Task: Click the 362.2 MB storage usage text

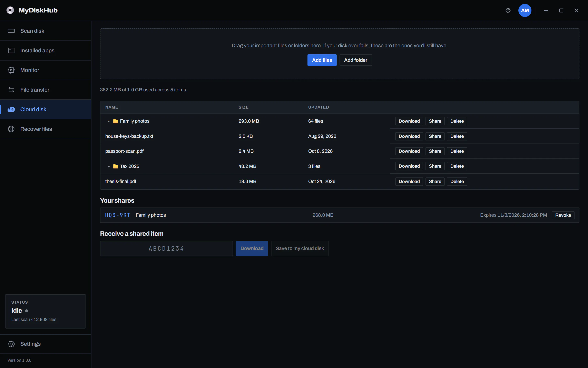Action: pyautogui.click(x=144, y=90)
